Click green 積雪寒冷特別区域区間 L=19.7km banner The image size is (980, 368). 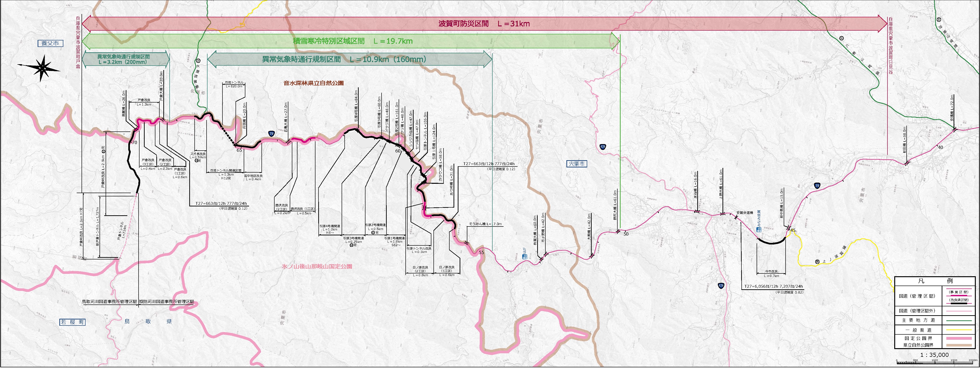coord(353,41)
